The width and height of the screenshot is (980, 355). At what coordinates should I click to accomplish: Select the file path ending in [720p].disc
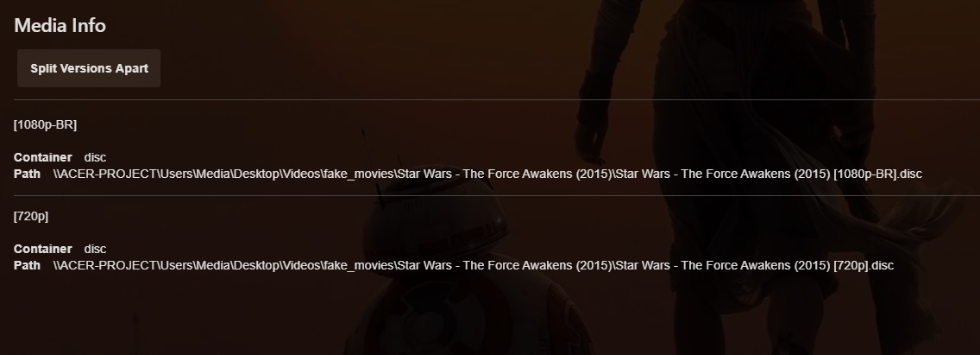473,265
